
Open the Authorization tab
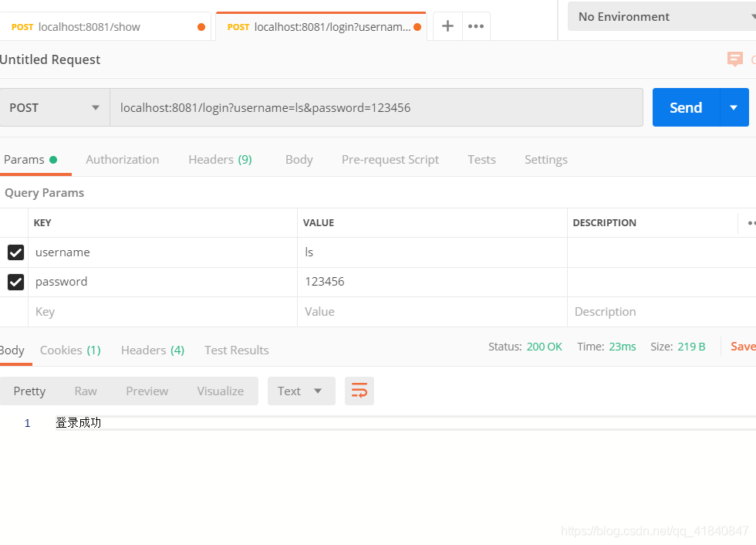pos(123,160)
